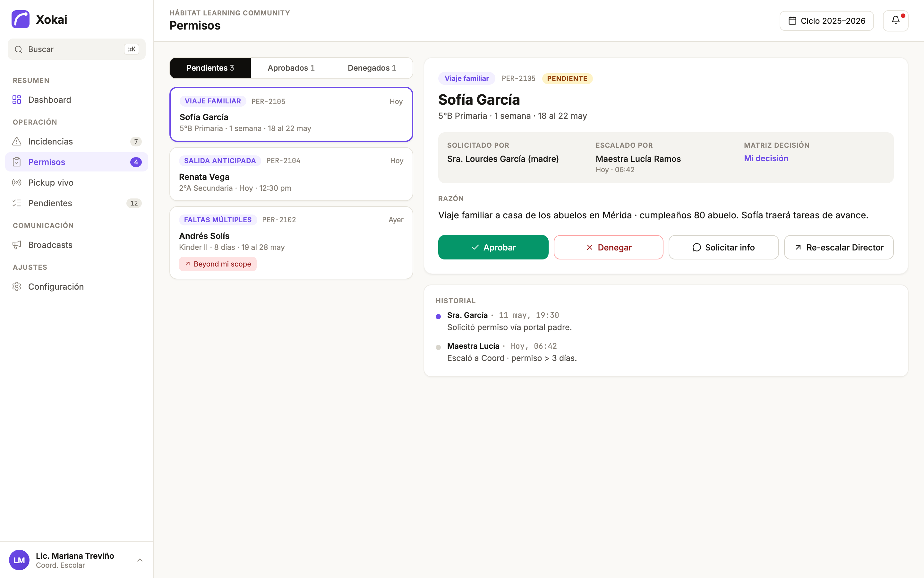Click the Viaje familiar tag in detail
Image resolution: width=924 pixels, height=578 pixels.
466,78
